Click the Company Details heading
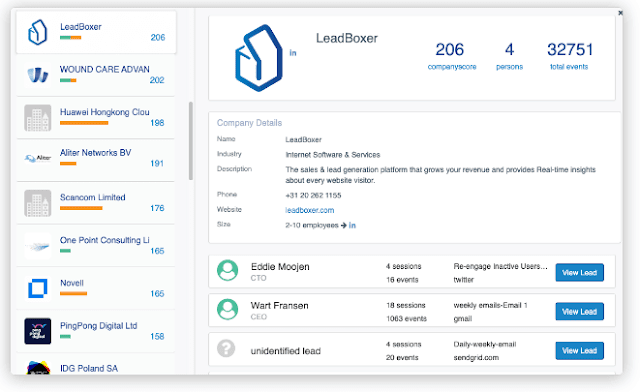 coord(249,123)
